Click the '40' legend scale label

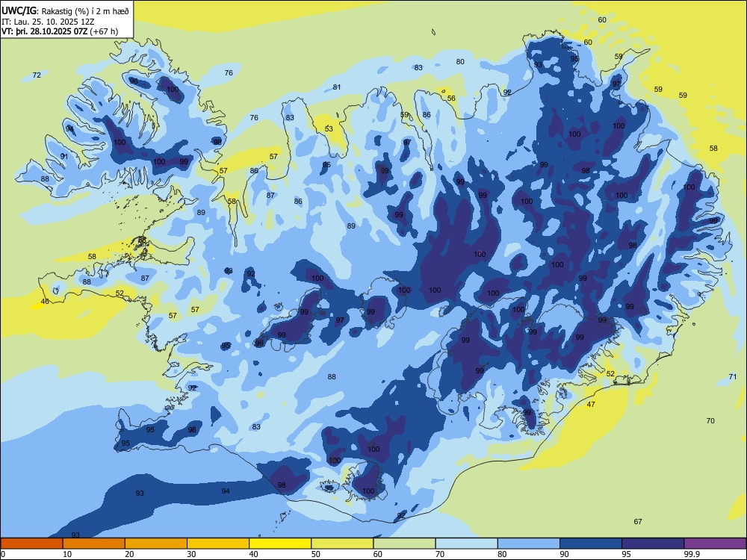point(254,554)
